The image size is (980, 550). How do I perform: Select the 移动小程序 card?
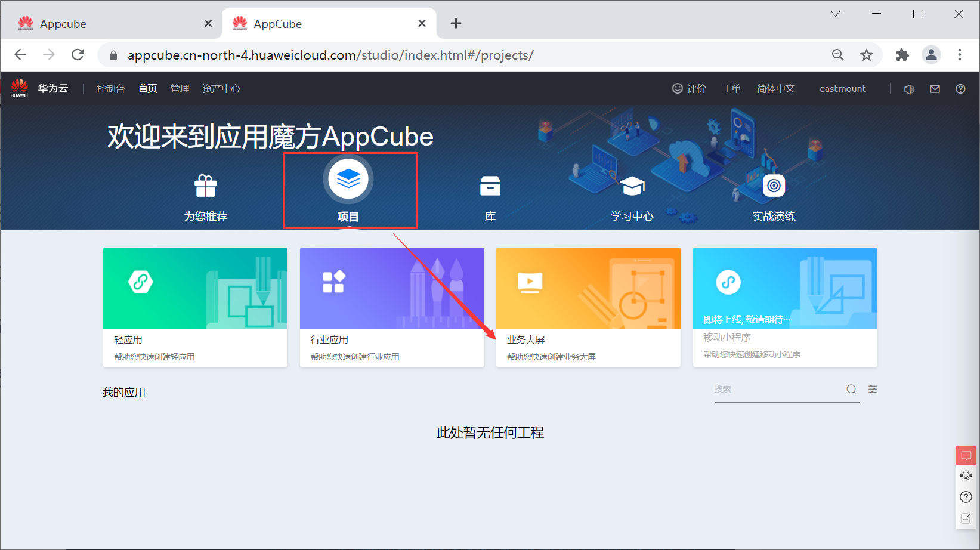click(785, 307)
